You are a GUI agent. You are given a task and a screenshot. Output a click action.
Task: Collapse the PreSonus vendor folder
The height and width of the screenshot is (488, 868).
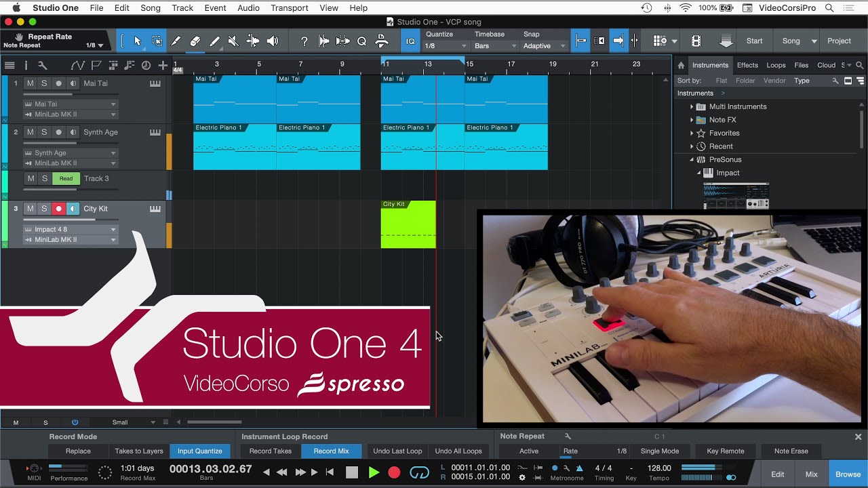[x=692, y=160]
